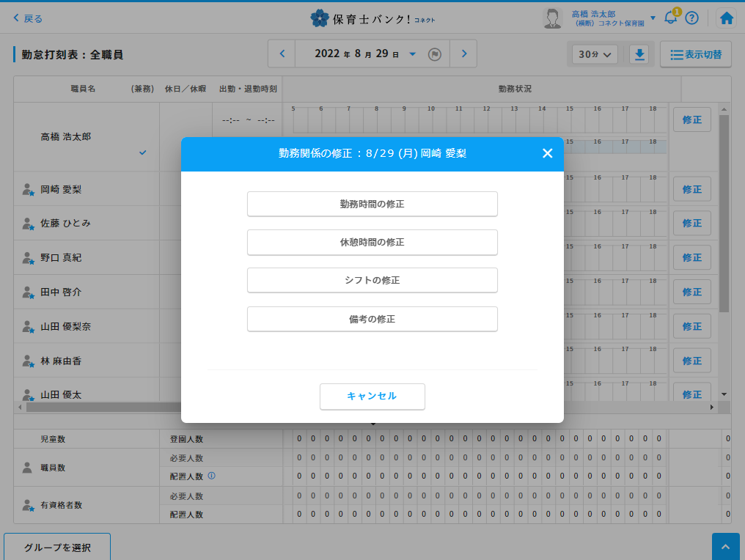Open the date picker dropdown arrow
The height and width of the screenshot is (560, 745).
(412, 54)
